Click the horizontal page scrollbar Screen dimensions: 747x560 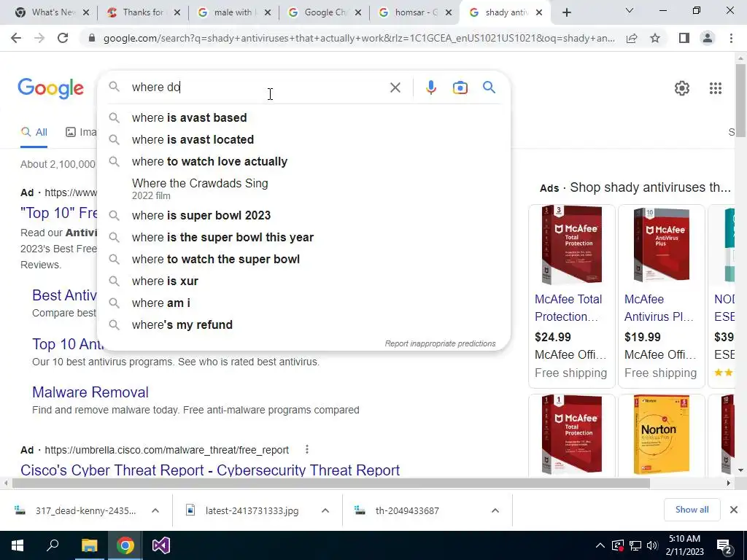coord(331,483)
